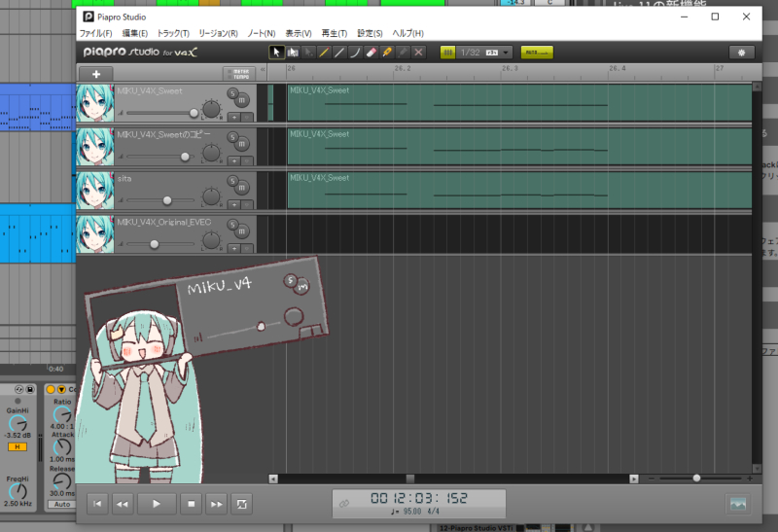Select the range selection tool
Screen dimensions: 778x532
(293, 53)
